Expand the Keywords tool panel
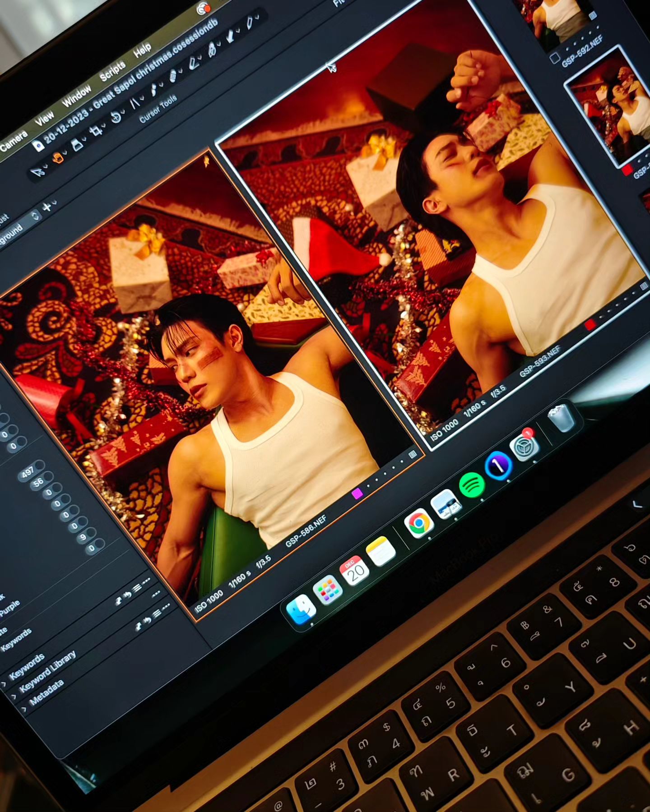 click(3, 684)
